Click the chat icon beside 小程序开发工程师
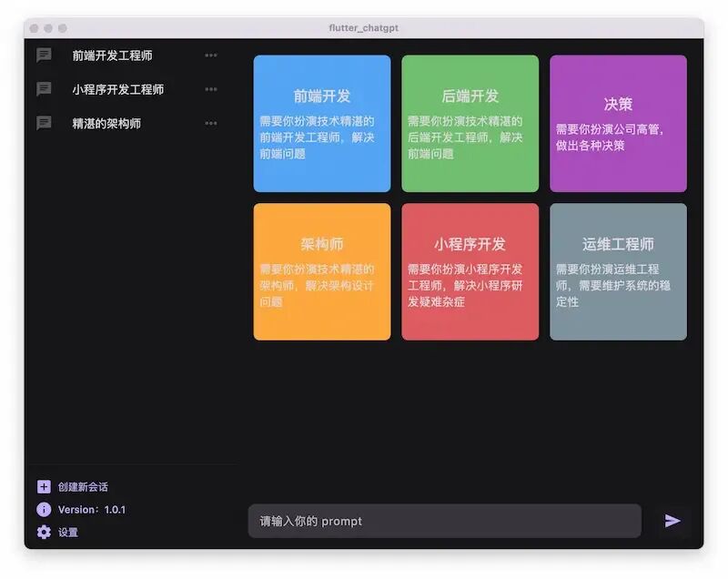Image resolution: width=728 pixels, height=579 pixels. [x=44, y=88]
